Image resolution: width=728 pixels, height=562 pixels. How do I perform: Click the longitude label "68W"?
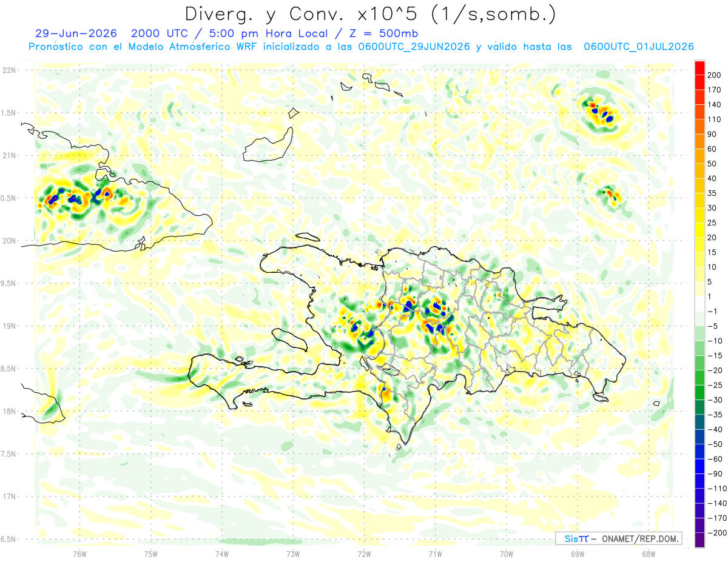[648, 554]
